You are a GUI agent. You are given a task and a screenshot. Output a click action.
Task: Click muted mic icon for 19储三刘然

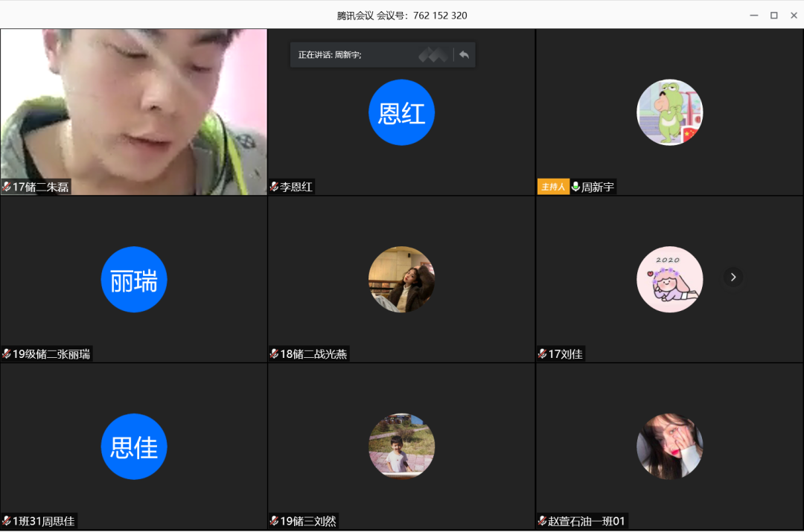click(x=274, y=521)
